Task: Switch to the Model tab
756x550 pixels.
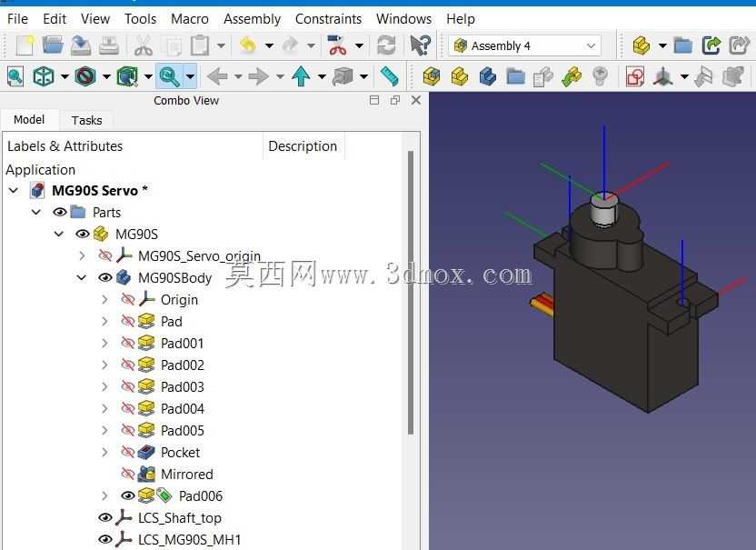Action: (x=29, y=120)
